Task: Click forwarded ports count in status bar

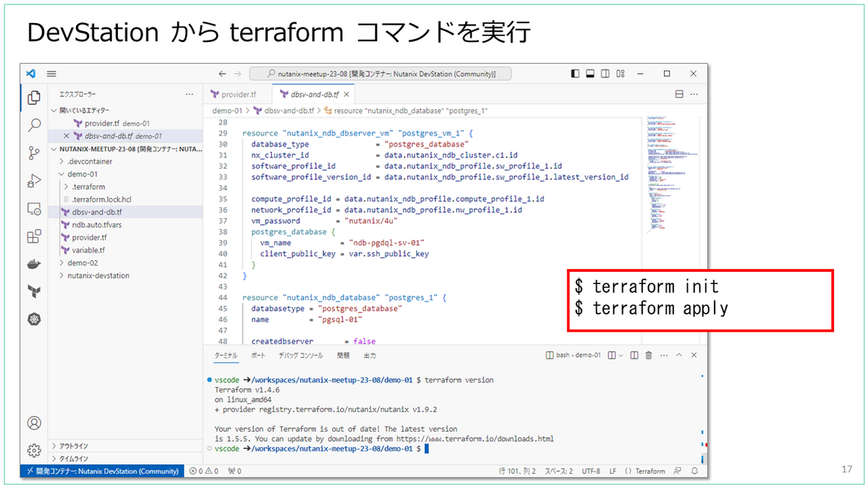Action: (x=234, y=471)
